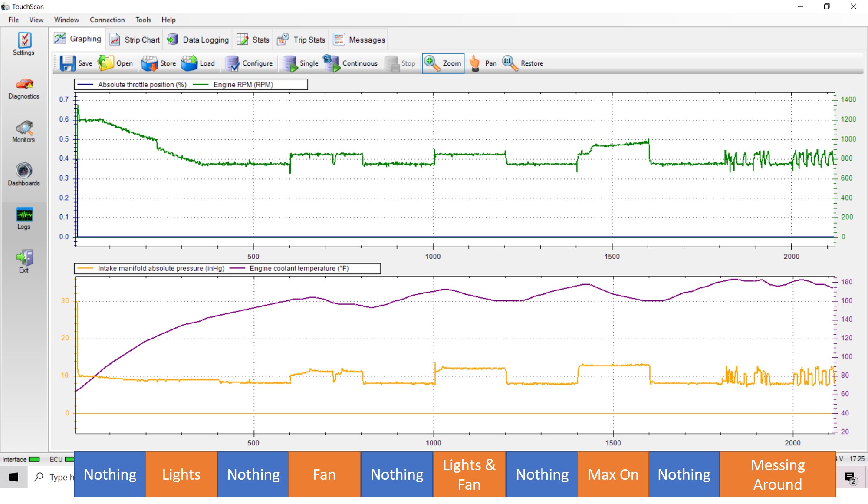
Task: Open the Settings panel icon
Action: tap(24, 44)
